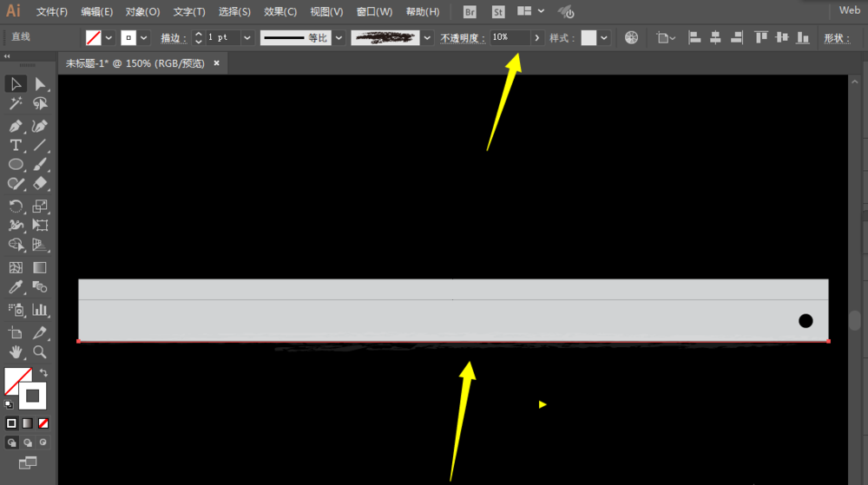Set paint mode to Gradient
This screenshot has height=485, width=868.
coord(27,423)
